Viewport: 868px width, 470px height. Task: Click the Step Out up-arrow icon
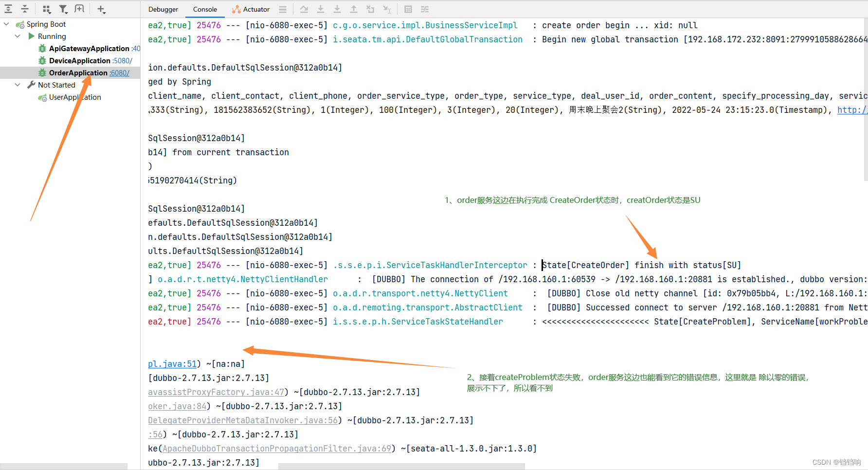click(x=354, y=9)
